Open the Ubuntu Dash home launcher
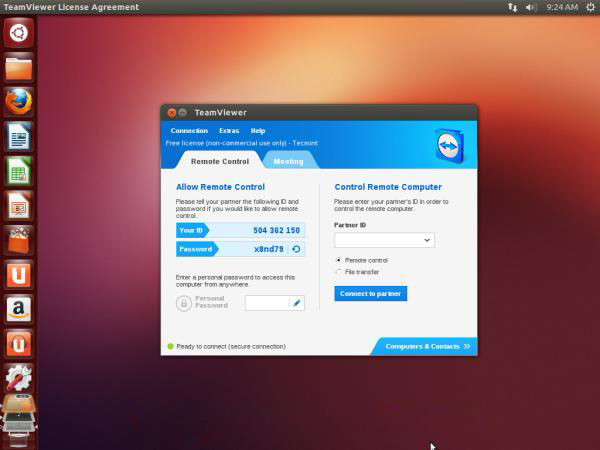Viewport: 600px width, 450px height. (19, 33)
